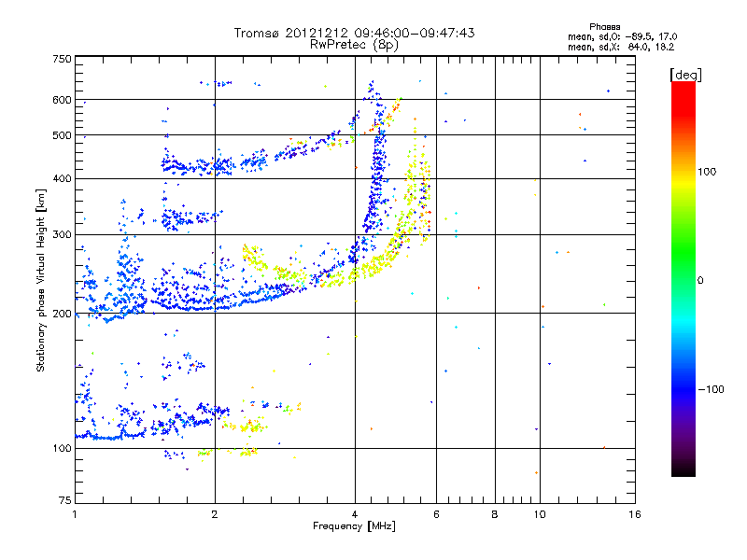Click the x-axis label '16'
Screen dimensions: 747x560
pyautogui.click(x=635, y=514)
